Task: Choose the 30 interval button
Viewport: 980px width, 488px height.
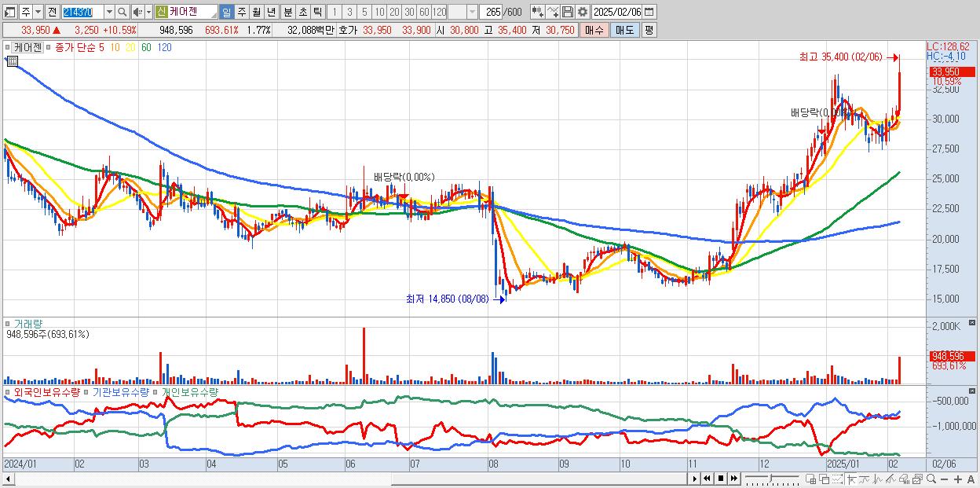Action: [x=409, y=12]
